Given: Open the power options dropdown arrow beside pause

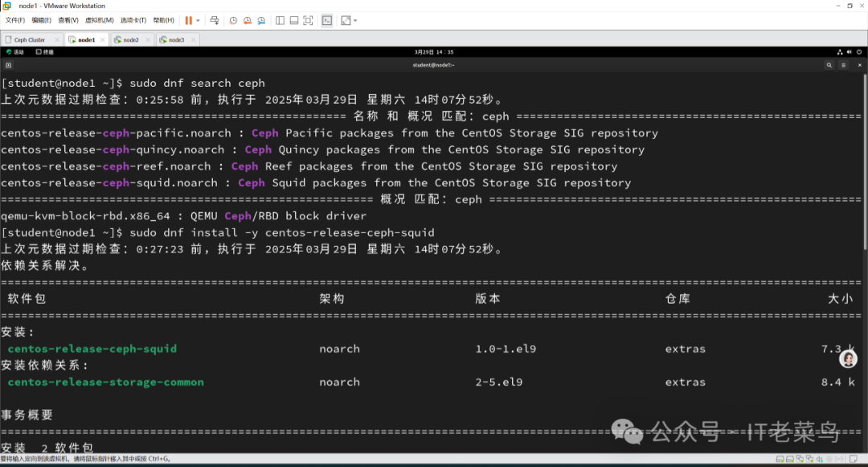Looking at the screenshot, I should pos(199,20).
